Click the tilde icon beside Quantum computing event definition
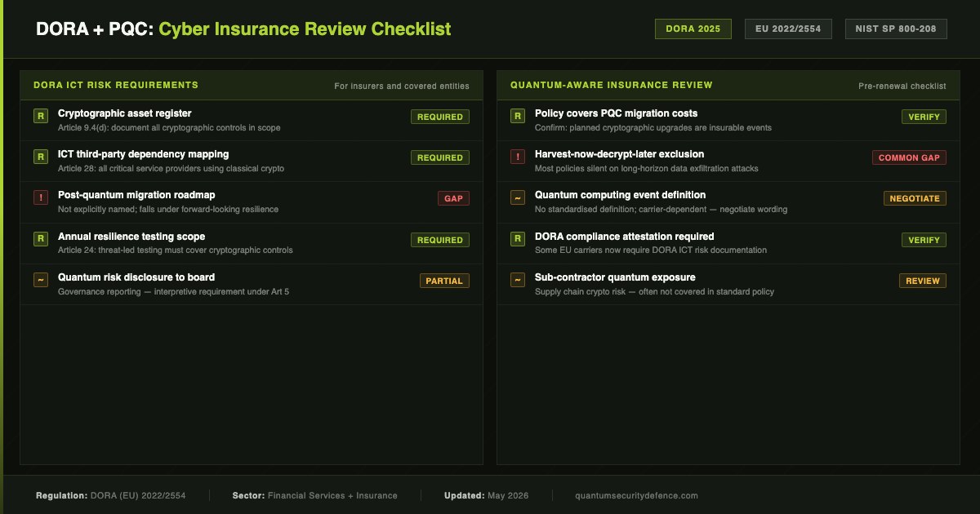Screen dimensions: 980x514 coord(518,197)
